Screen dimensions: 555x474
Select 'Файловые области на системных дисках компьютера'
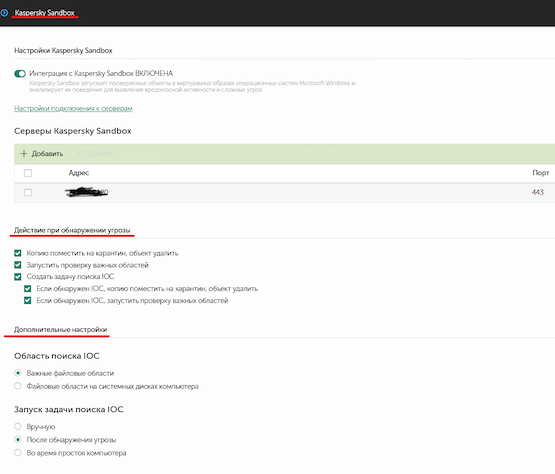(18, 386)
